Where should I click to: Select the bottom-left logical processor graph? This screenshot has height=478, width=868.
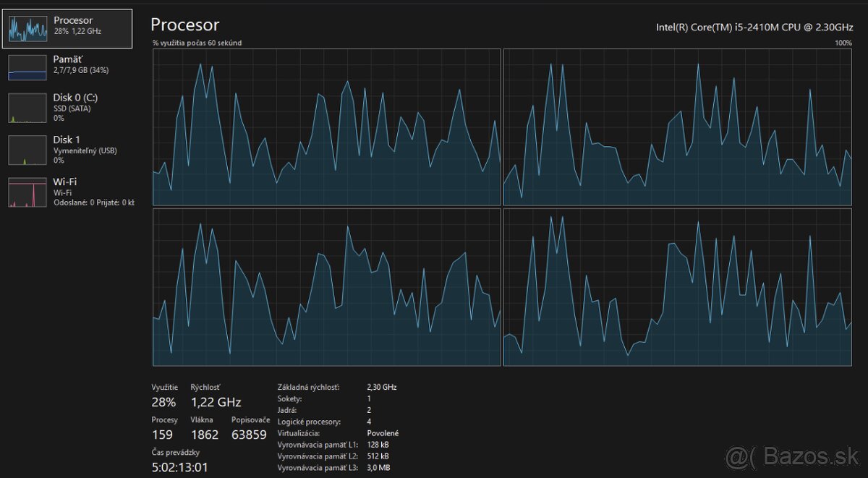click(326, 288)
